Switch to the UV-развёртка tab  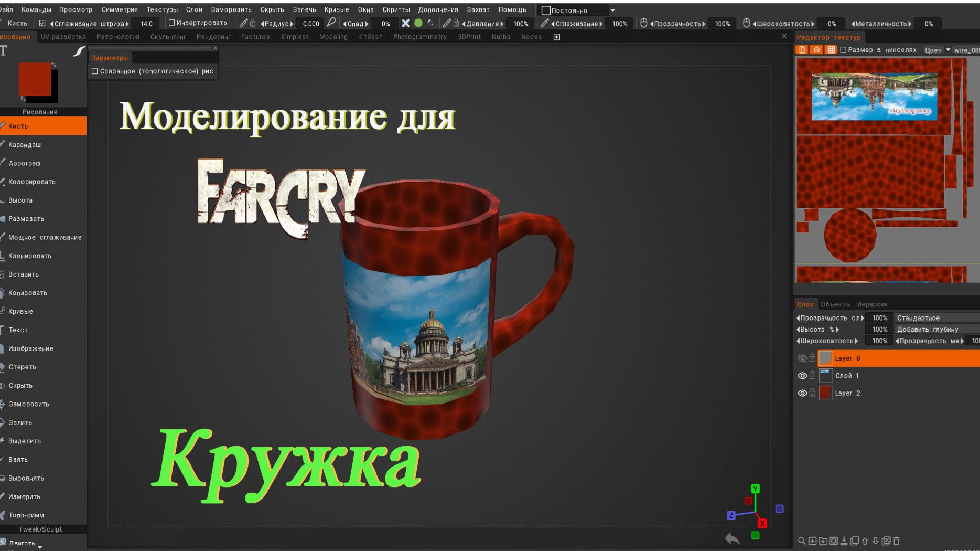[x=63, y=37]
